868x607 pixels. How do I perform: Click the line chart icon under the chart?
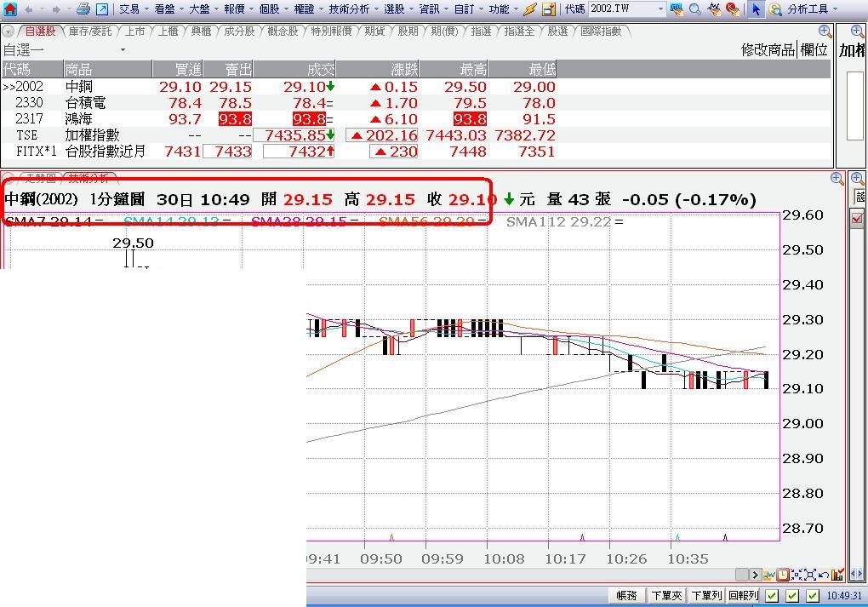(770, 575)
